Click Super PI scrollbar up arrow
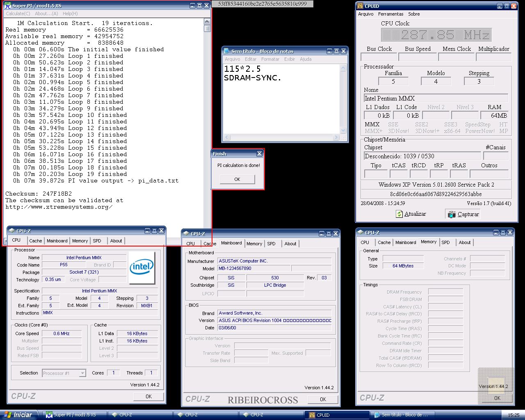525x420 pixels. (x=207, y=22)
